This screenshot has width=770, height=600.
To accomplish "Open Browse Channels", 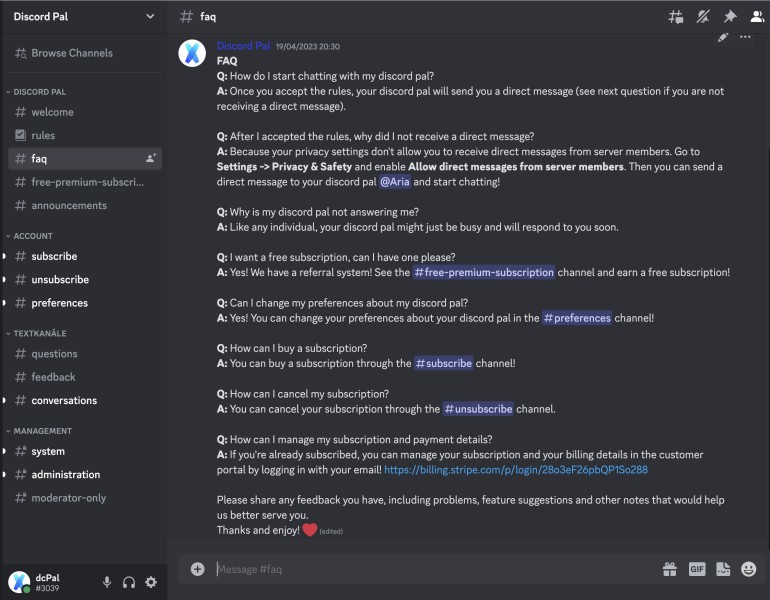I will (x=71, y=53).
